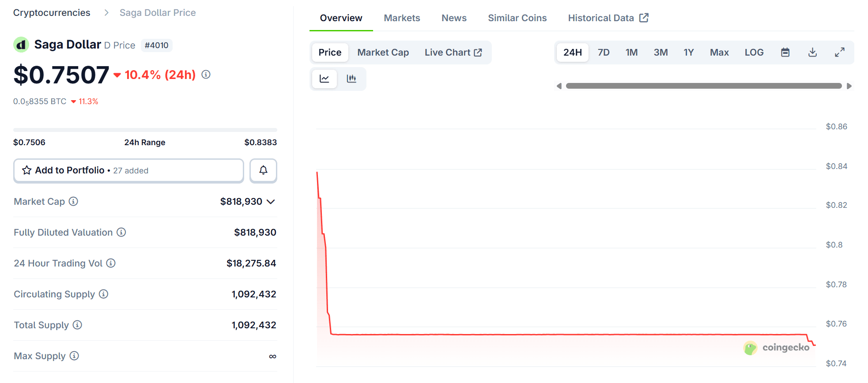Click the $0.78 y-axis label

click(x=836, y=285)
